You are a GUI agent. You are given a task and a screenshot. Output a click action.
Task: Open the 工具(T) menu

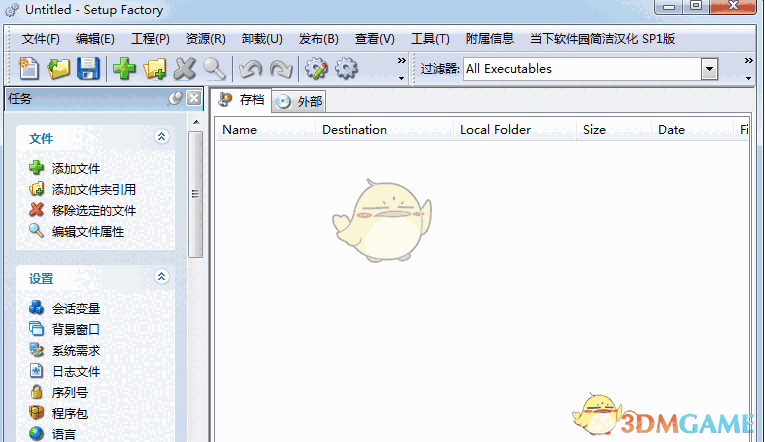click(430, 39)
